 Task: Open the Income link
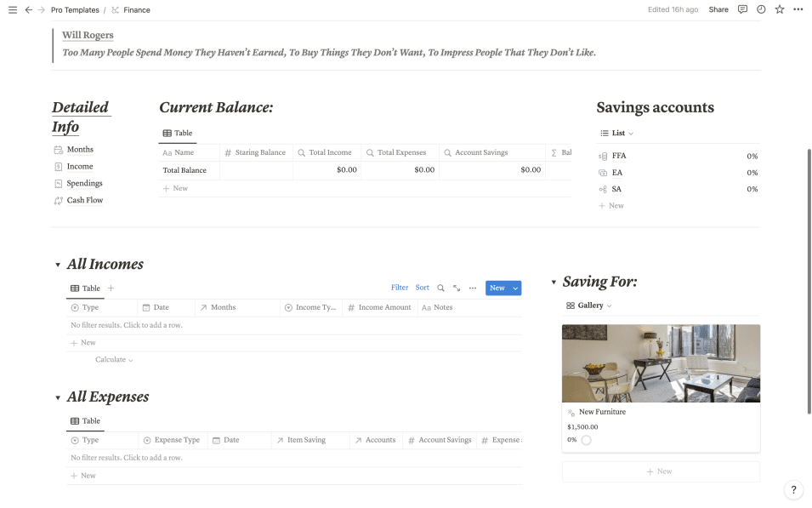point(80,167)
